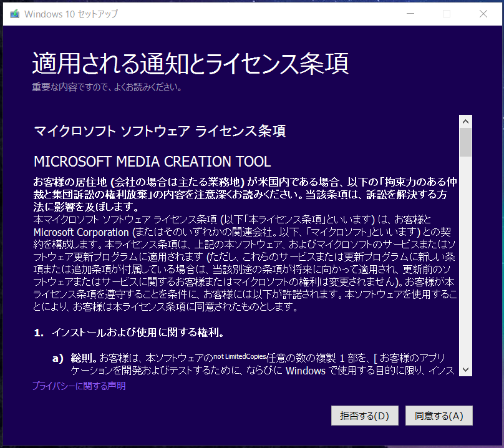Click the マイクロソフト ソフトウェア ライセンス条項 heading
Image resolution: width=504 pixels, height=448 pixels.
(160, 131)
